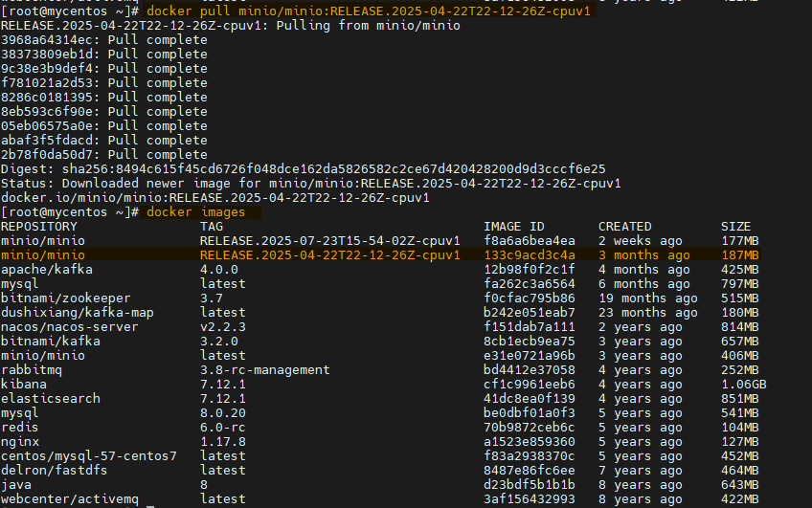Viewport: 812px width, 508px height.
Task: Click layer 3968a64314ec Pull complete
Action: (x=104, y=40)
